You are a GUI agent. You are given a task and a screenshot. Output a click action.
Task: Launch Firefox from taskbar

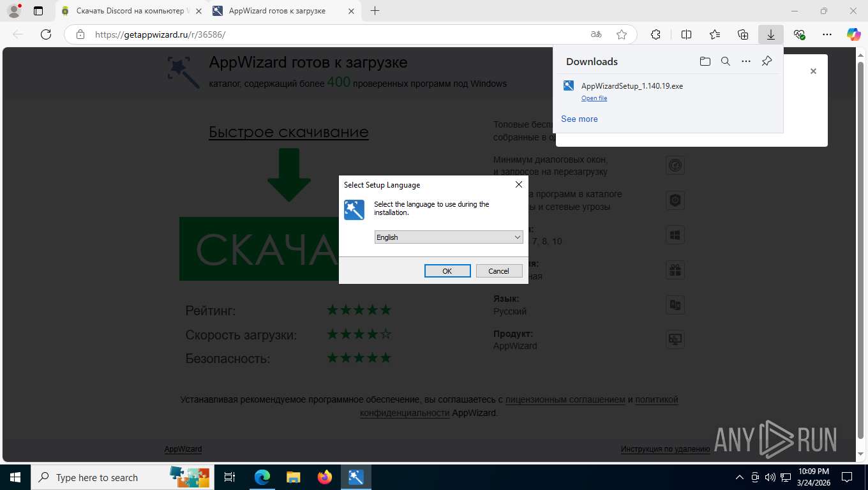pyautogui.click(x=325, y=477)
